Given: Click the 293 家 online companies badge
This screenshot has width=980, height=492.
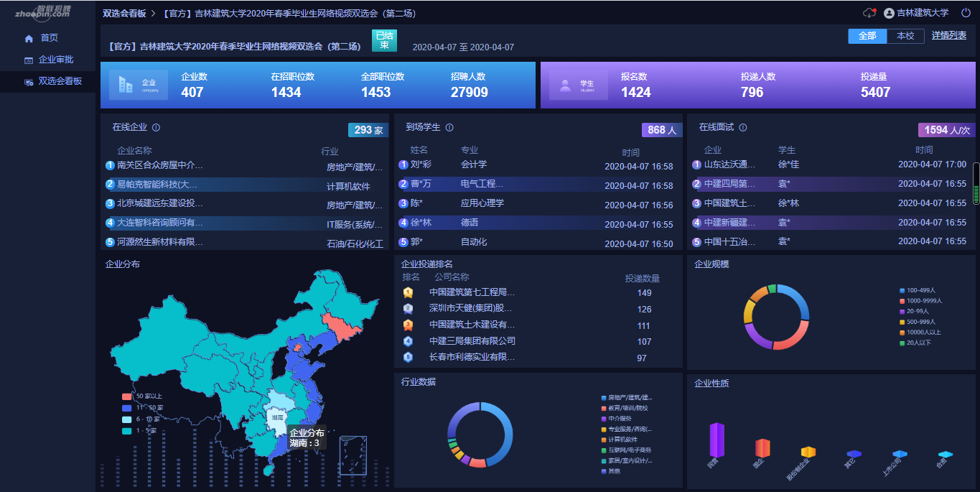Looking at the screenshot, I should click(368, 130).
